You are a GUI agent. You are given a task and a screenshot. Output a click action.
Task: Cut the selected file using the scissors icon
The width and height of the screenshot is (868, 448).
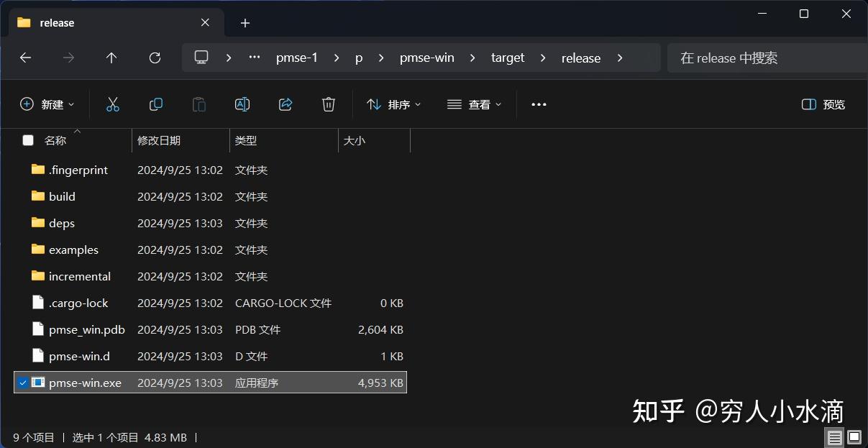[112, 104]
